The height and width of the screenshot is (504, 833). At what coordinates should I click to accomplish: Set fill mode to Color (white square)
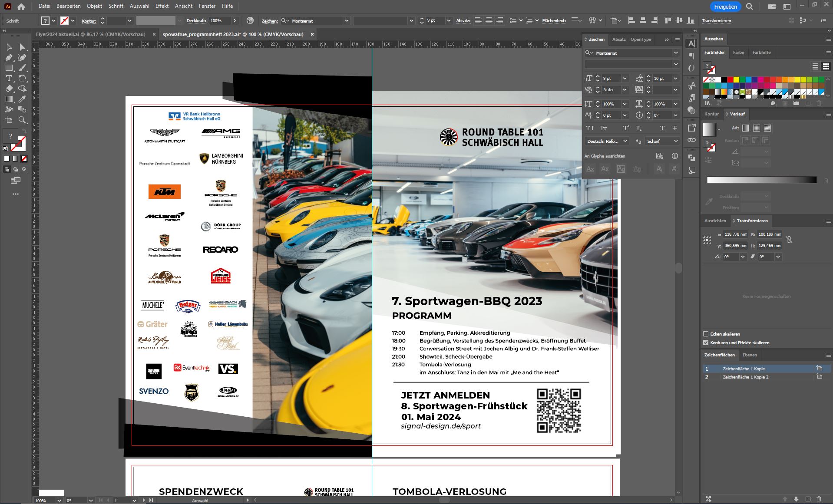pyautogui.click(x=7, y=159)
